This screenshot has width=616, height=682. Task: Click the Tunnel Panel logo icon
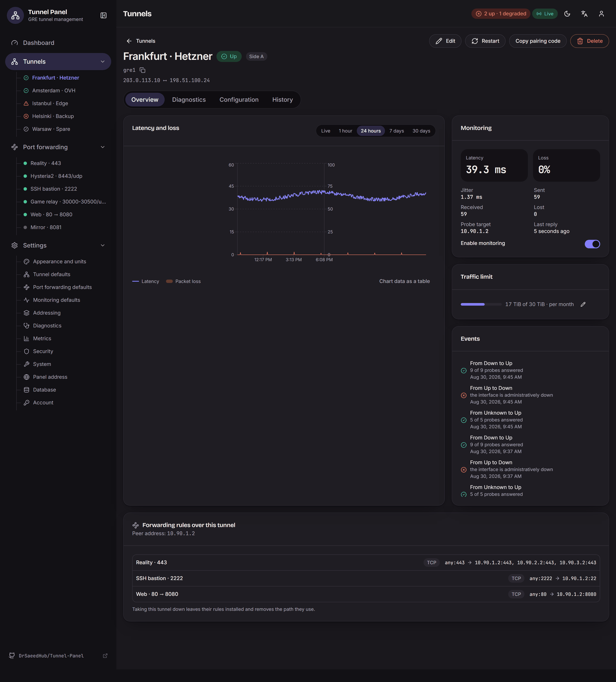click(x=15, y=15)
